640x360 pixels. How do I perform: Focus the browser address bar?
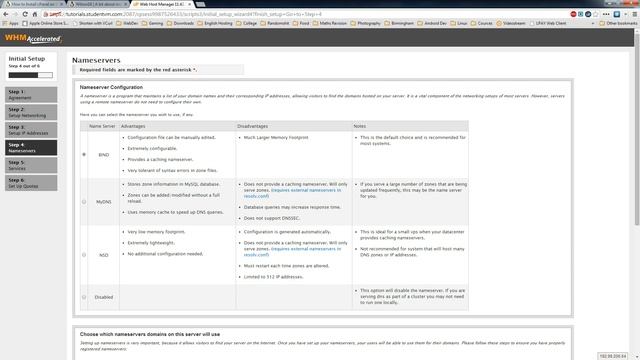[x=306, y=14]
